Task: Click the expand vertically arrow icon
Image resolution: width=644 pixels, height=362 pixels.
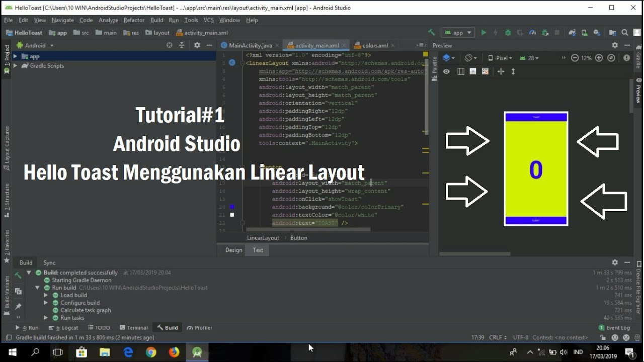Action: coord(513,71)
